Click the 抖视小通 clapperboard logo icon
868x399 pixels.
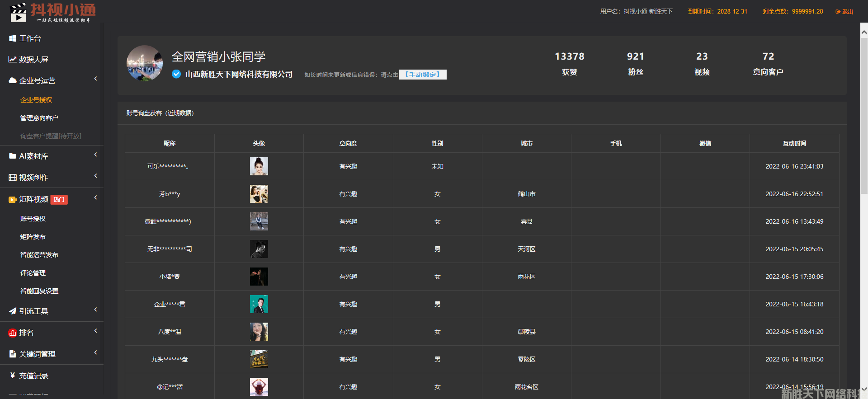18,12
